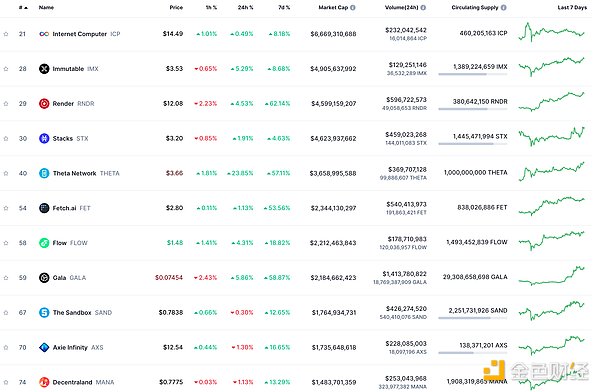The height and width of the screenshot is (392, 600).
Task: Click the Immutable IMX coin icon
Action: coord(44,69)
